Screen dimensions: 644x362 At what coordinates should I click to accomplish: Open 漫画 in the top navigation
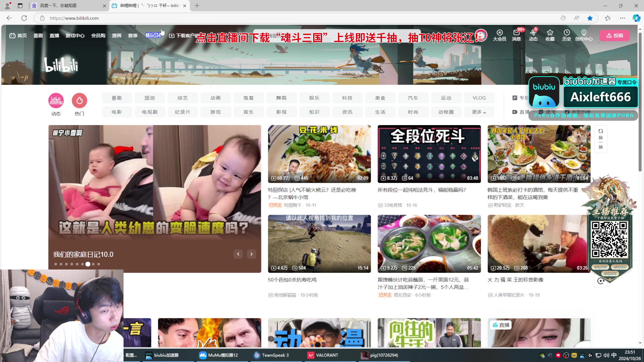point(116,35)
